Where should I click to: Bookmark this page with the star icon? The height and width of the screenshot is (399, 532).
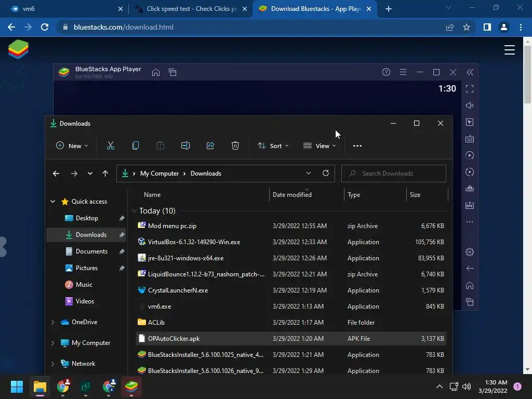pos(467,27)
